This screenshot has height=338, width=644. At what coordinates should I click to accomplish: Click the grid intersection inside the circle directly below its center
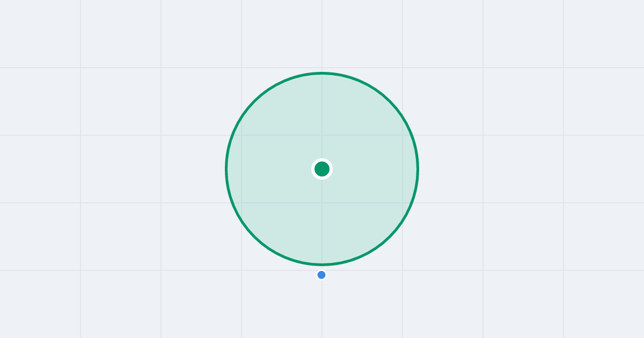click(x=322, y=203)
